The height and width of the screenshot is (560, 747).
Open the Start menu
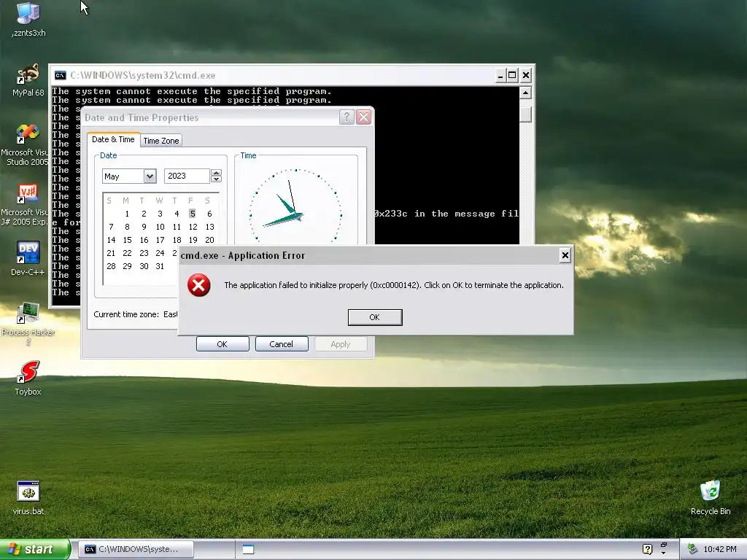click(35, 550)
